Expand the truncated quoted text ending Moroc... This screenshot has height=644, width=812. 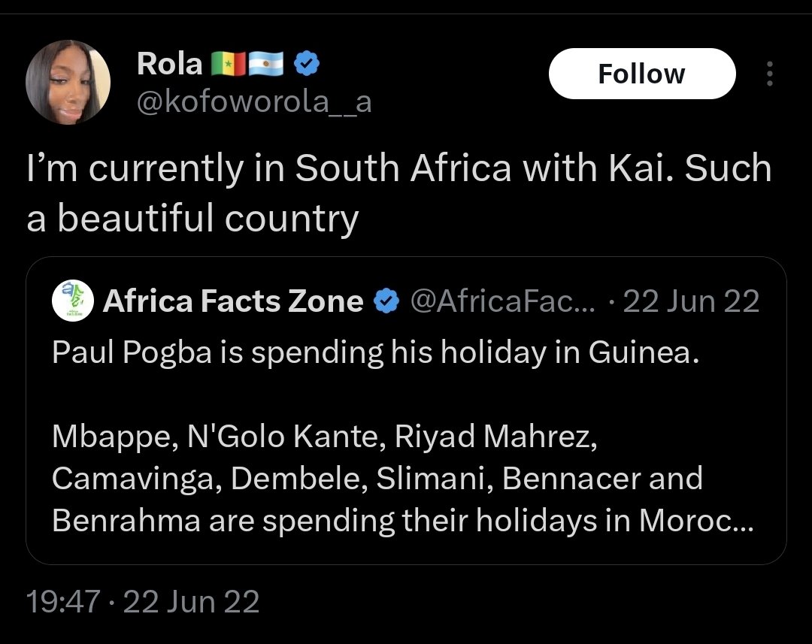(x=696, y=520)
